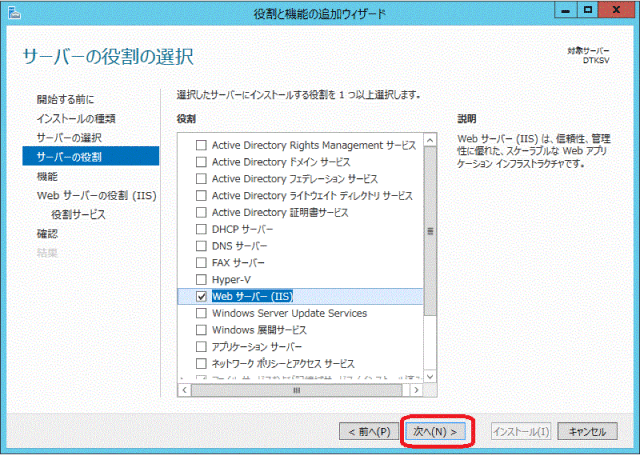Check Active Directory フェデレーション サービス box
640x455 pixels.
point(201,179)
